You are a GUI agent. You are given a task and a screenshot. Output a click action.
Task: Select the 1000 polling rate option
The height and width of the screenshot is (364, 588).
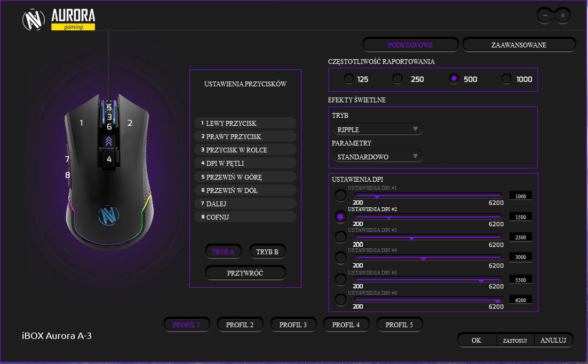coord(506,79)
